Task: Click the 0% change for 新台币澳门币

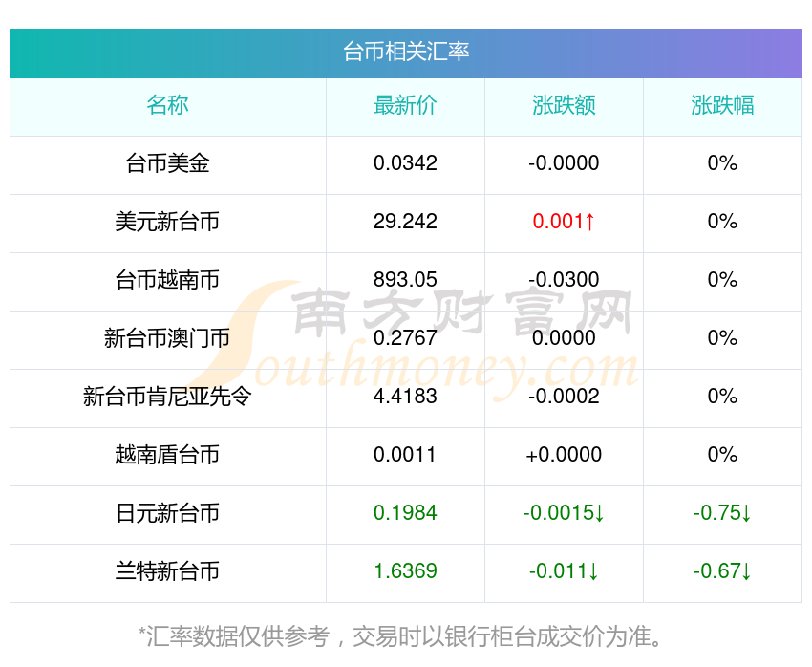Action: click(722, 338)
